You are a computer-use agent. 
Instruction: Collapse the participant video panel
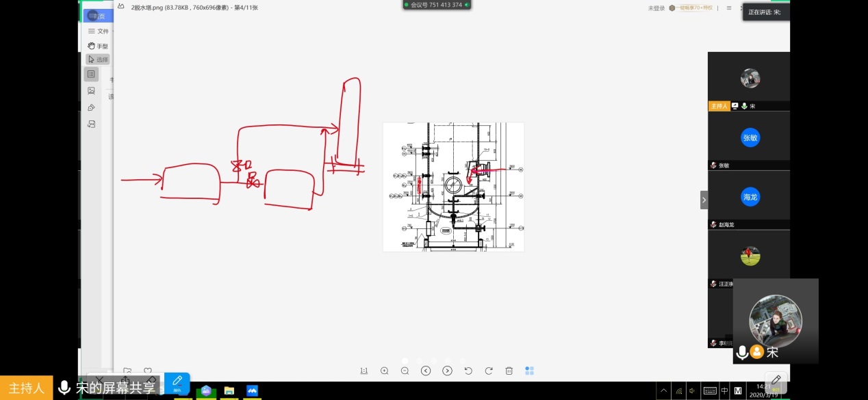[x=704, y=200]
